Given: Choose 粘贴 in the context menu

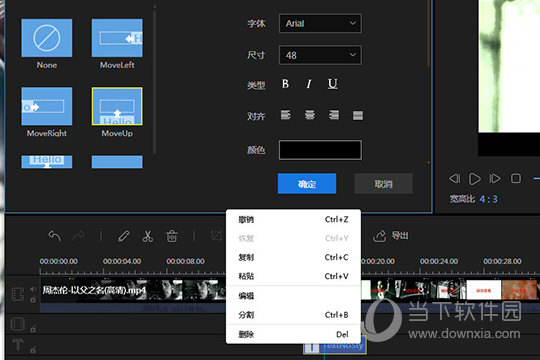Looking at the screenshot, I should click(x=293, y=276).
